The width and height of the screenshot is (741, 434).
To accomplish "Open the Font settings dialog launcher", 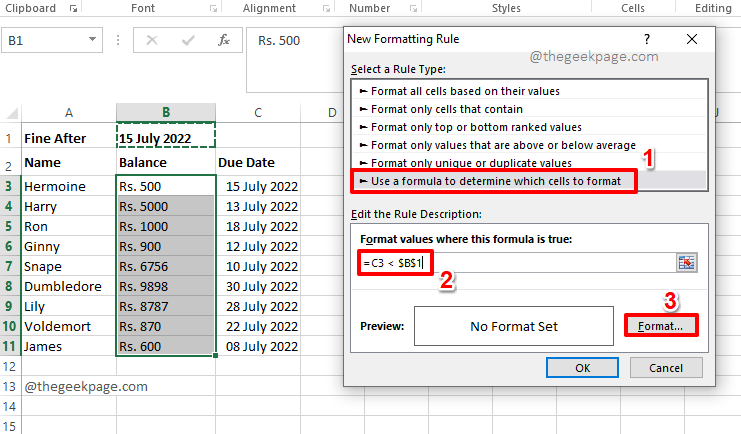I will click(x=213, y=8).
